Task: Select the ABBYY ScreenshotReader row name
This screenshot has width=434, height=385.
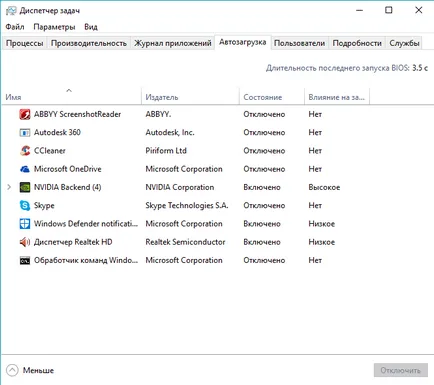Action: pos(77,114)
